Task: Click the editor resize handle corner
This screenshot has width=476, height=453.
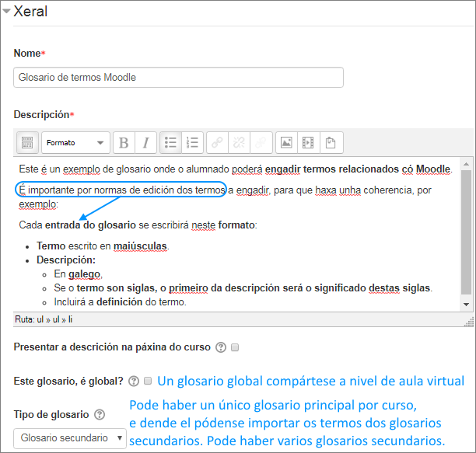Action: (469, 322)
